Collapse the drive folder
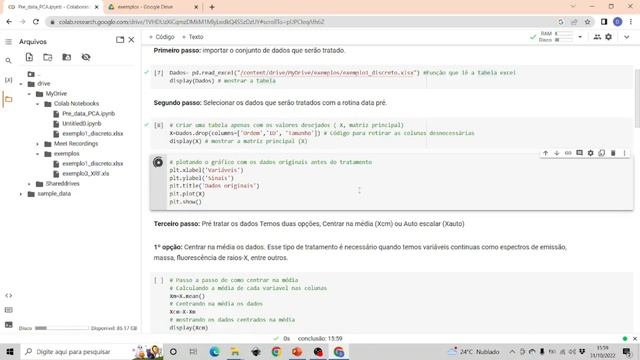 click(x=21, y=84)
